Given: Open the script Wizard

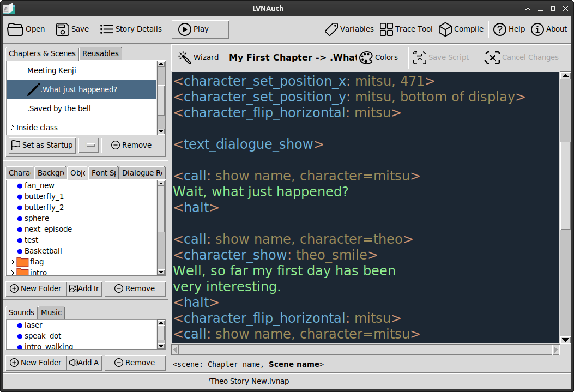Looking at the screenshot, I should pos(198,57).
